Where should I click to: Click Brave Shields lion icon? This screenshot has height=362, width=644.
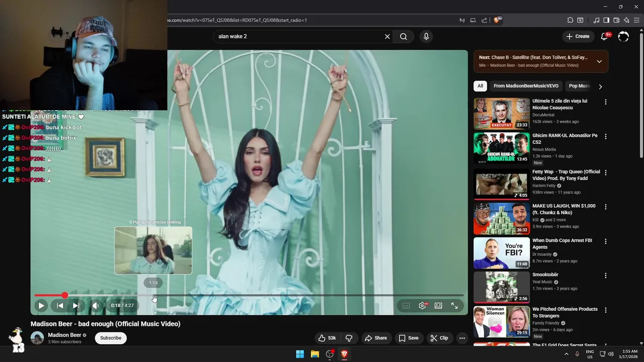coord(497,20)
